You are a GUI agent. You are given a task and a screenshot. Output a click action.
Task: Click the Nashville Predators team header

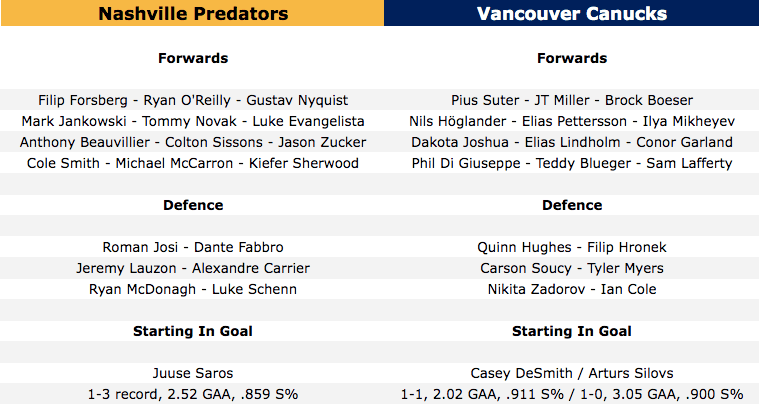(192, 14)
